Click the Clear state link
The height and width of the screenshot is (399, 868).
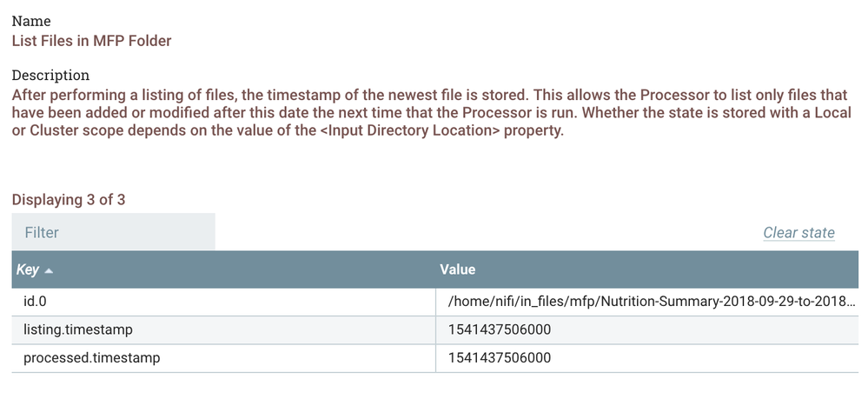click(x=798, y=232)
